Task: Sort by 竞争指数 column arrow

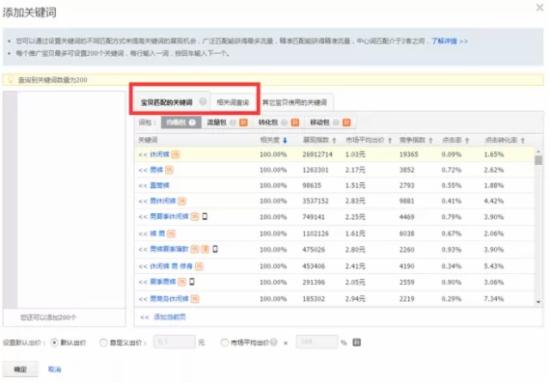Action: point(430,141)
